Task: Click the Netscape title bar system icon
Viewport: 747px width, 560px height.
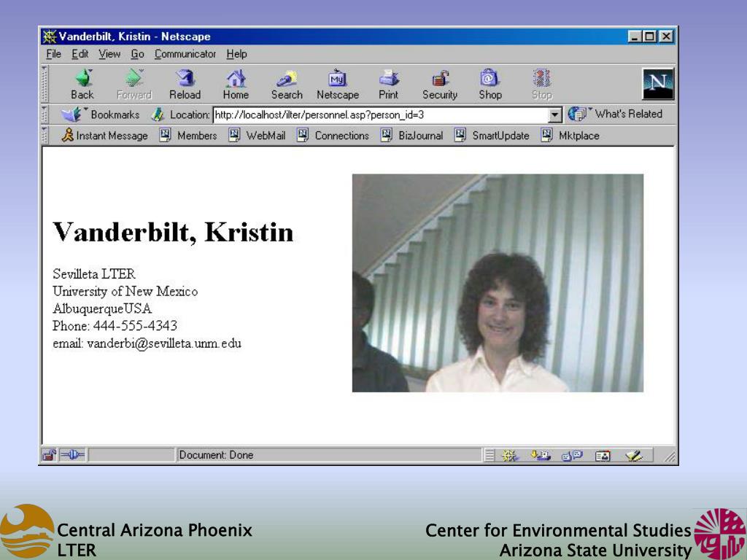Action: pos(50,36)
